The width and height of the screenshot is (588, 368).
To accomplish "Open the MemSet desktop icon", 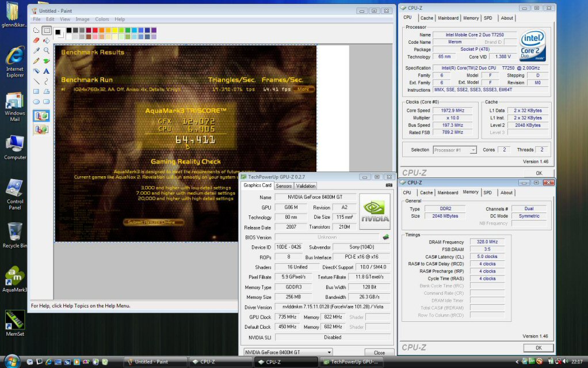I will pos(14,323).
